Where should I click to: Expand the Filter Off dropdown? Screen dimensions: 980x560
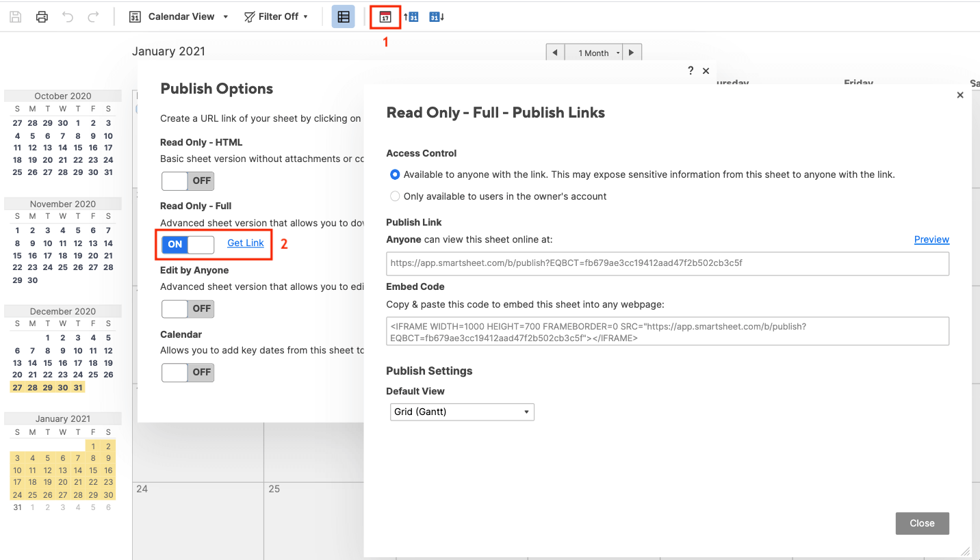click(x=276, y=17)
